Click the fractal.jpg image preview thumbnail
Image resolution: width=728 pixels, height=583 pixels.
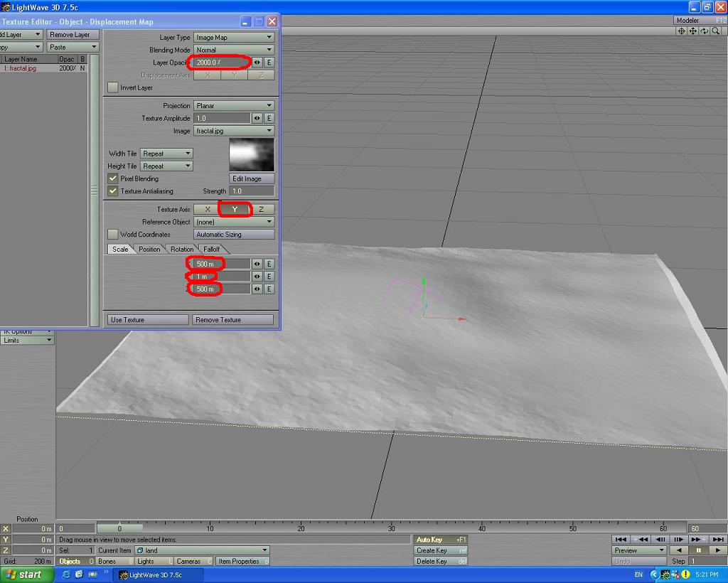[x=252, y=154]
